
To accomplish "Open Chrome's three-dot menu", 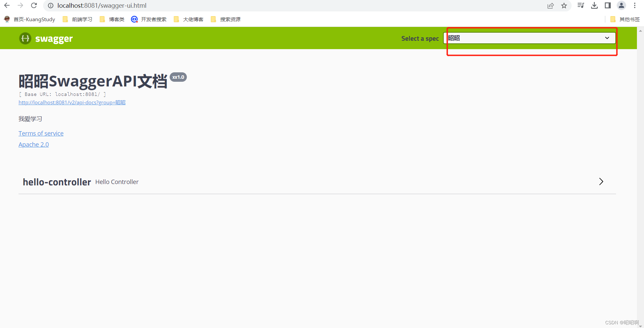I will click(x=635, y=6).
